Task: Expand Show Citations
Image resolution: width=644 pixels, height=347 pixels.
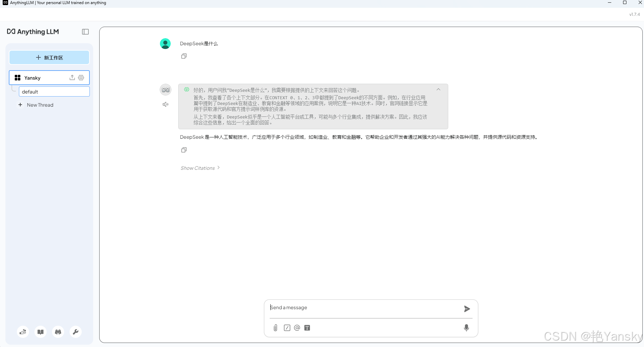Action: [200, 168]
